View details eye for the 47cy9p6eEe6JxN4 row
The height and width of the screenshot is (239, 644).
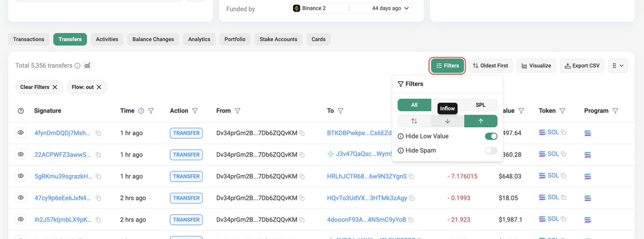[x=21, y=198]
